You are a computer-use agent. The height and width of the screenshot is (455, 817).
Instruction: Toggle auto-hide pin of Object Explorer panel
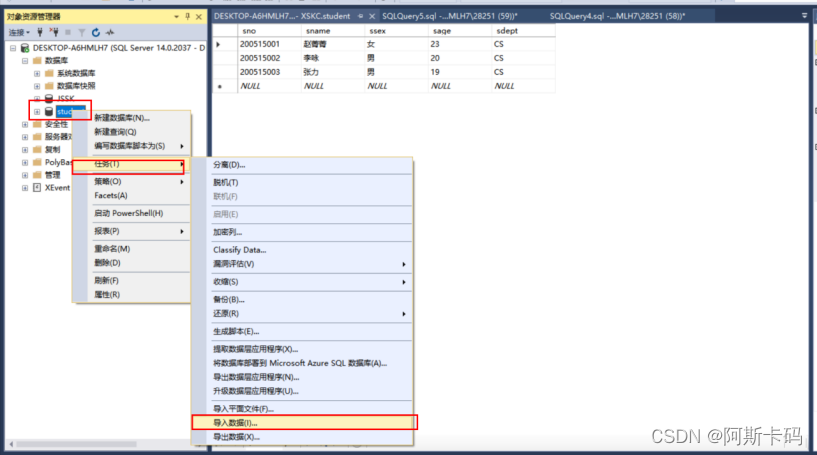pos(188,17)
